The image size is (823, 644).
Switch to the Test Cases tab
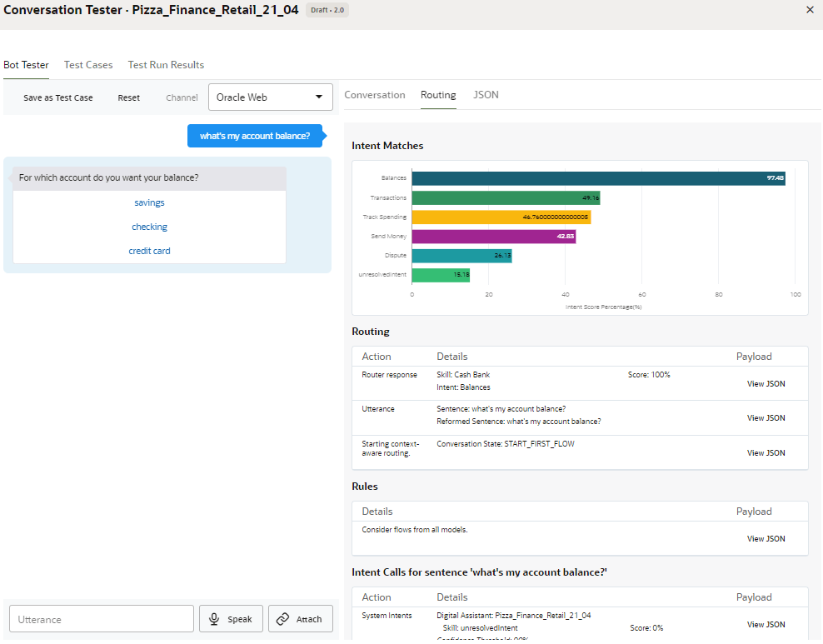(88, 65)
